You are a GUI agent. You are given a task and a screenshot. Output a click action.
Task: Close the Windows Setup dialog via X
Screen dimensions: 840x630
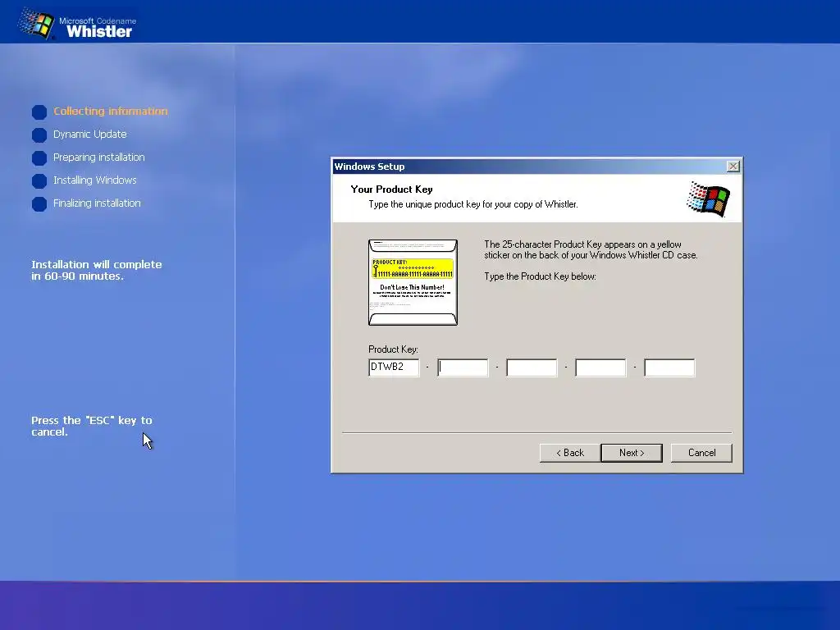(x=733, y=167)
